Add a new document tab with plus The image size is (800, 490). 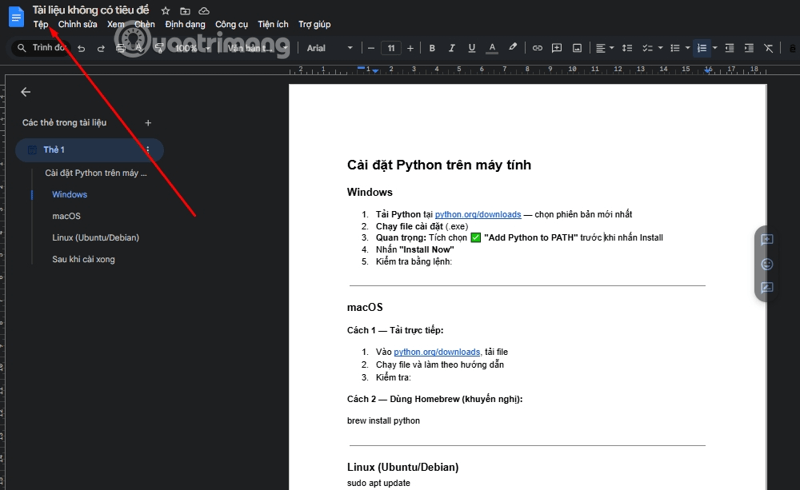tap(148, 123)
